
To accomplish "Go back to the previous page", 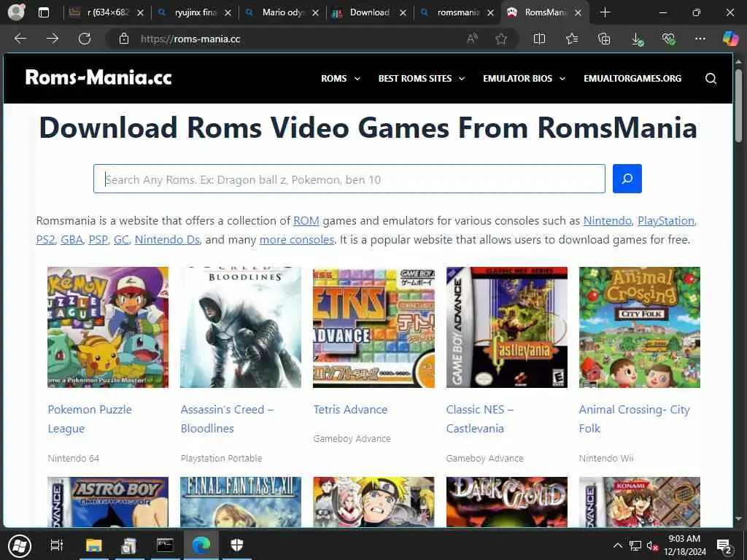I will pos(20,39).
